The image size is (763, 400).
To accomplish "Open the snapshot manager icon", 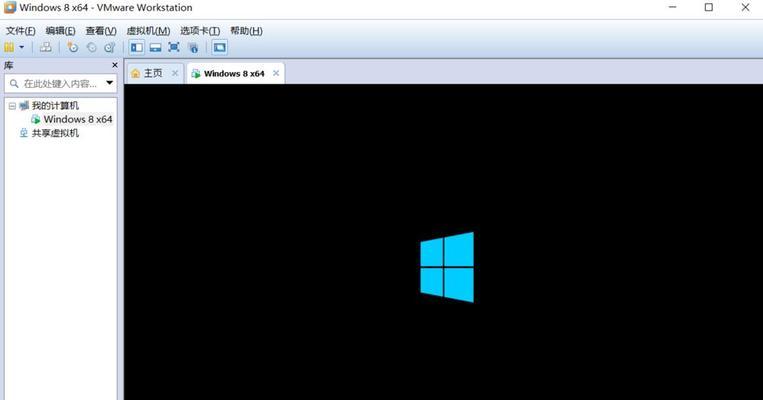I will coord(109,47).
